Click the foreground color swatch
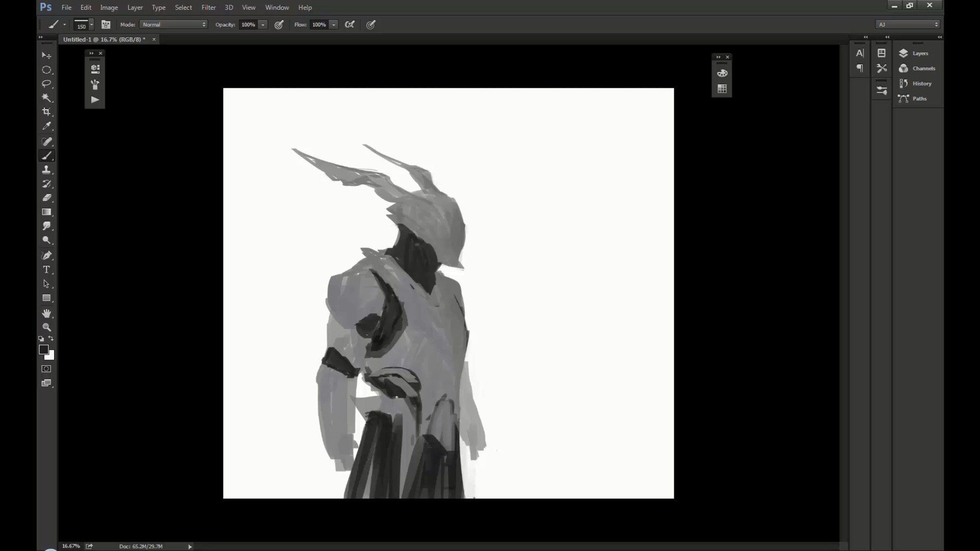 [x=43, y=349]
